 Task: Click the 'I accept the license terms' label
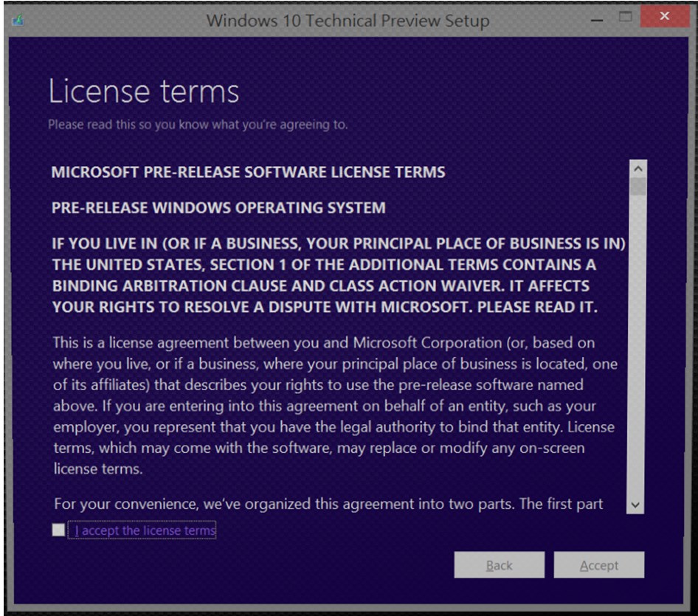(x=145, y=530)
